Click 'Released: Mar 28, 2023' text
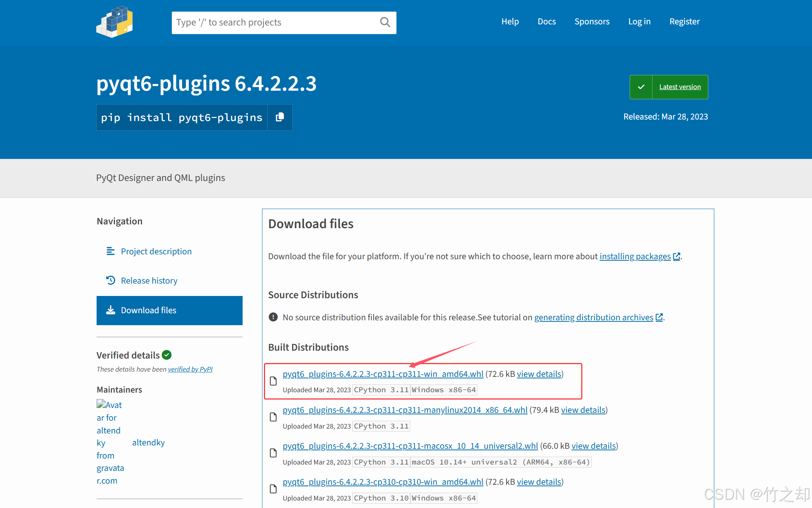 (666, 117)
